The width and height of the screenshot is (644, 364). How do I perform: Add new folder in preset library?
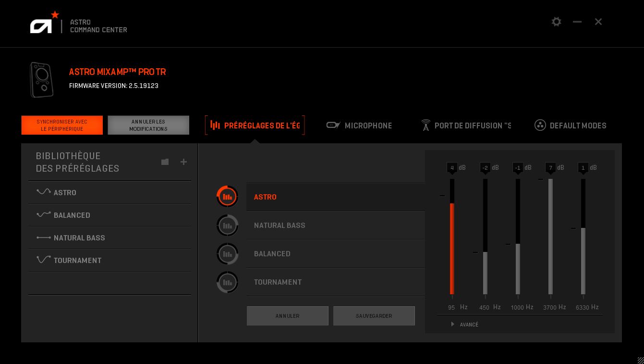165,162
